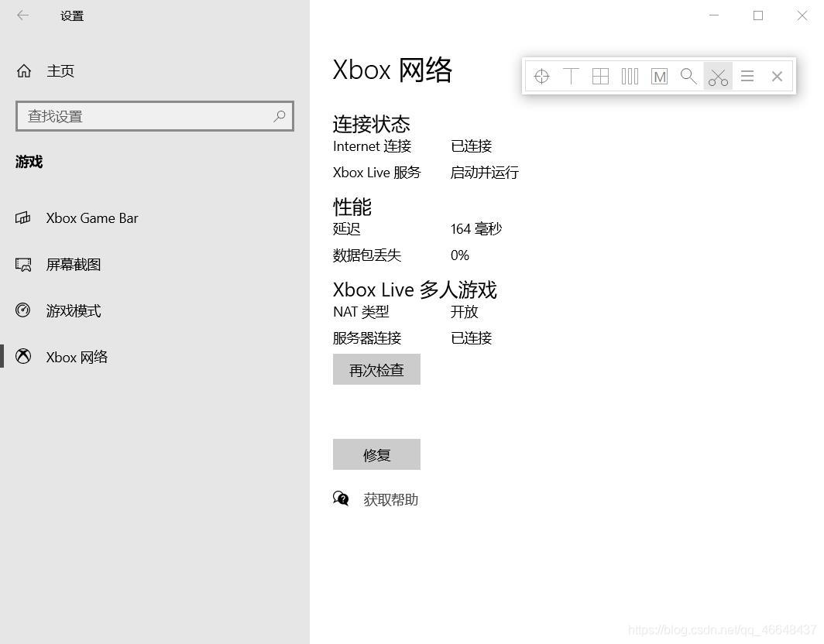Open the 获取帮助 link
This screenshot has width=824, height=644.
click(x=390, y=499)
